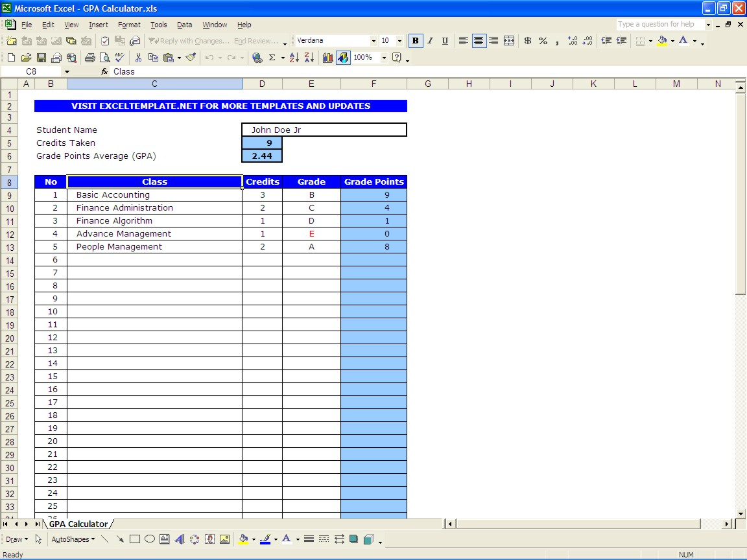
Task: Open the Verdana font name dropdown
Action: 373,41
